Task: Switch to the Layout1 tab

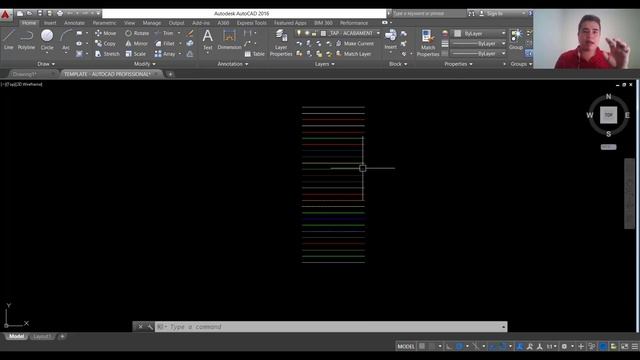Action: click(x=42, y=337)
